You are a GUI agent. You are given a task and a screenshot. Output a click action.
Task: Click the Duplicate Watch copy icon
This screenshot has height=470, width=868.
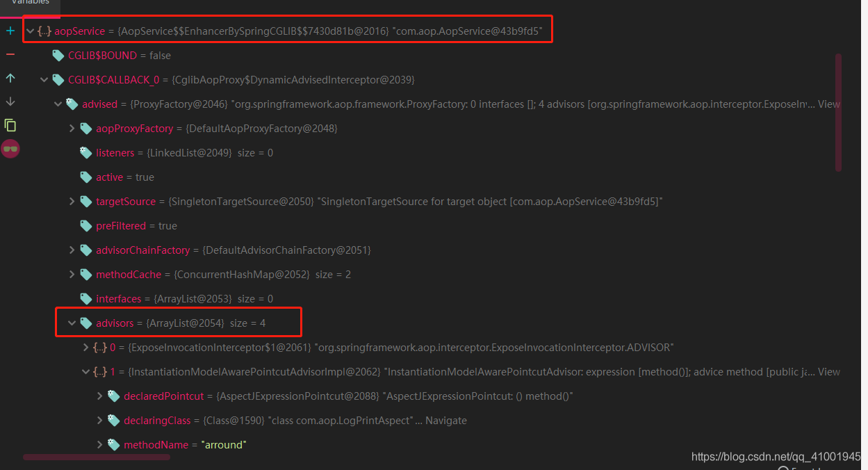click(10, 125)
